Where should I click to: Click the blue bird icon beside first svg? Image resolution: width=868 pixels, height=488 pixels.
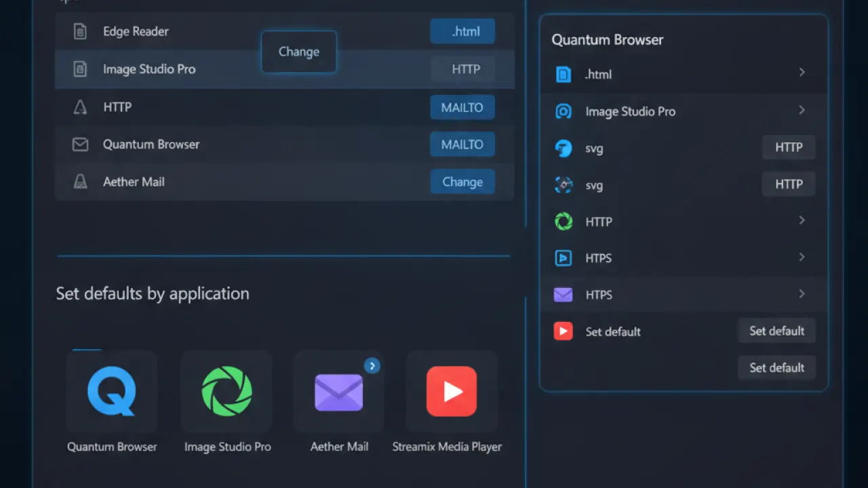(564, 148)
